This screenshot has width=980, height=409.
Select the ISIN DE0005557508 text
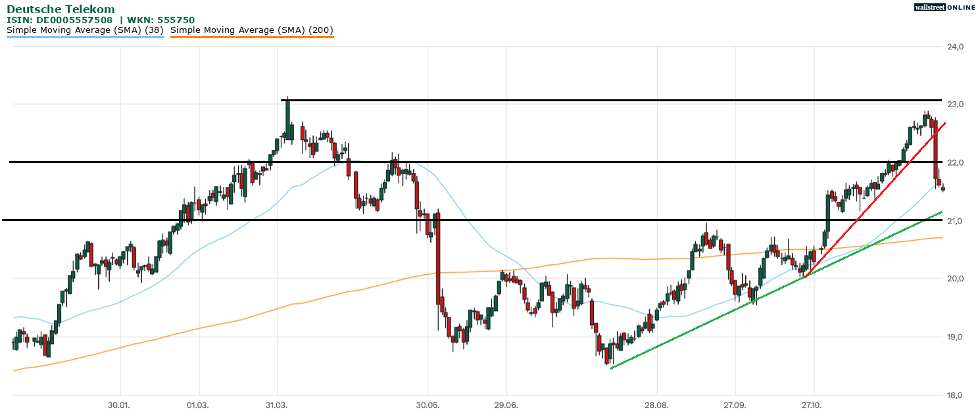pos(64,20)
